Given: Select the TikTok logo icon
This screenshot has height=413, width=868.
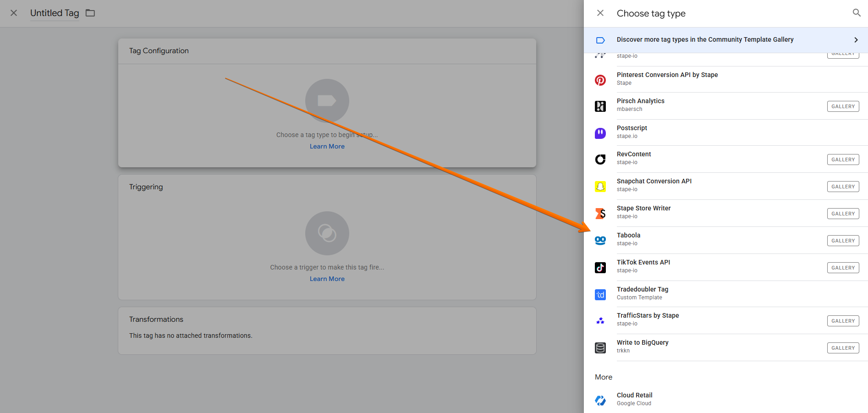Looking at the screenshot, I should click(600, 268).
